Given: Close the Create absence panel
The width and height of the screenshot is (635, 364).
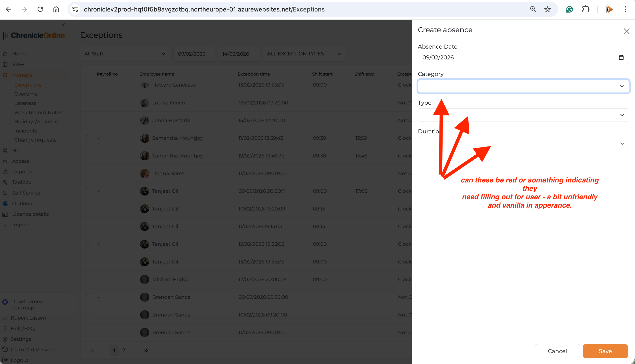Looking at the screenshot, I should tap(627, 31).
